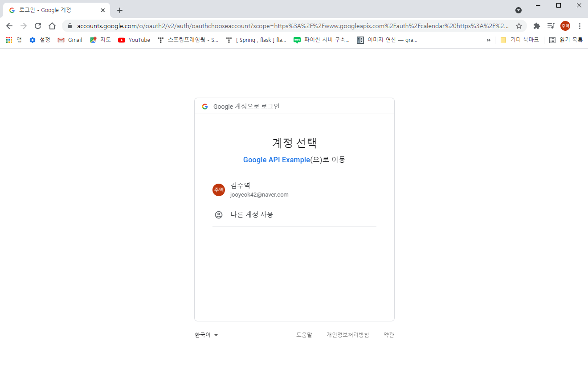Click the browser forward arrow

pyautogui.click(x=24, y=26)
